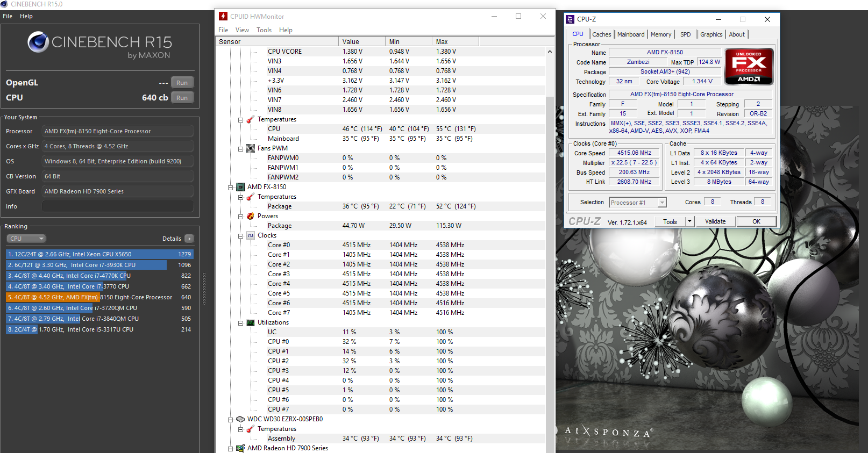Open the File menu in Cinebench
This screenshot has height=453, width=868.
coord(8,16)
